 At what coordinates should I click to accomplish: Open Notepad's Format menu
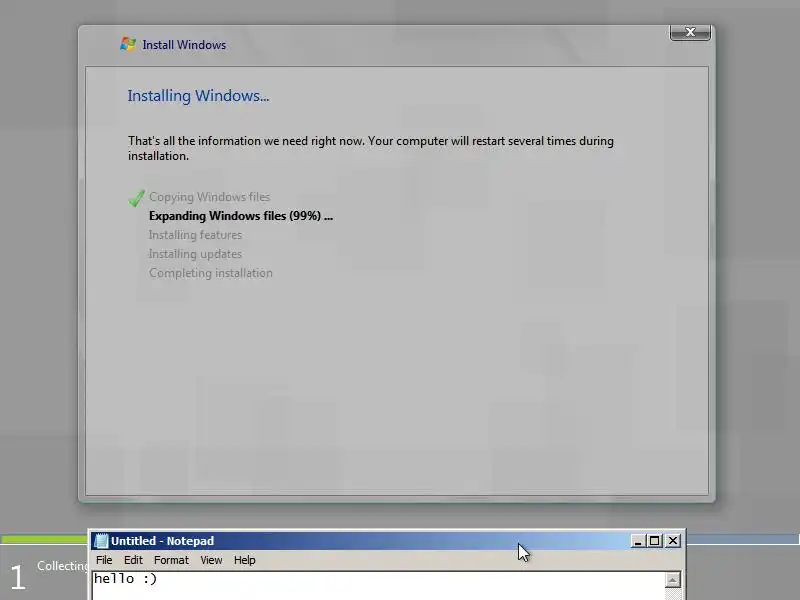tap(171, 560)
